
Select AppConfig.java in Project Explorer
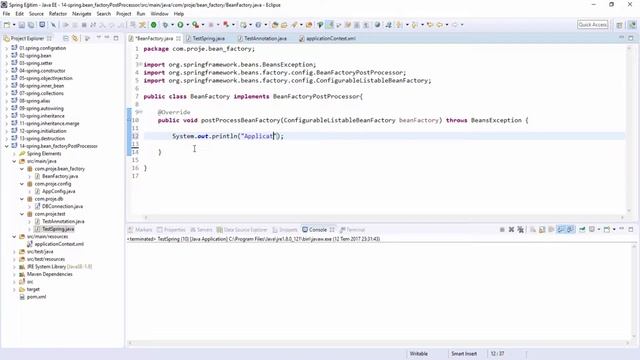coord(58,191)
